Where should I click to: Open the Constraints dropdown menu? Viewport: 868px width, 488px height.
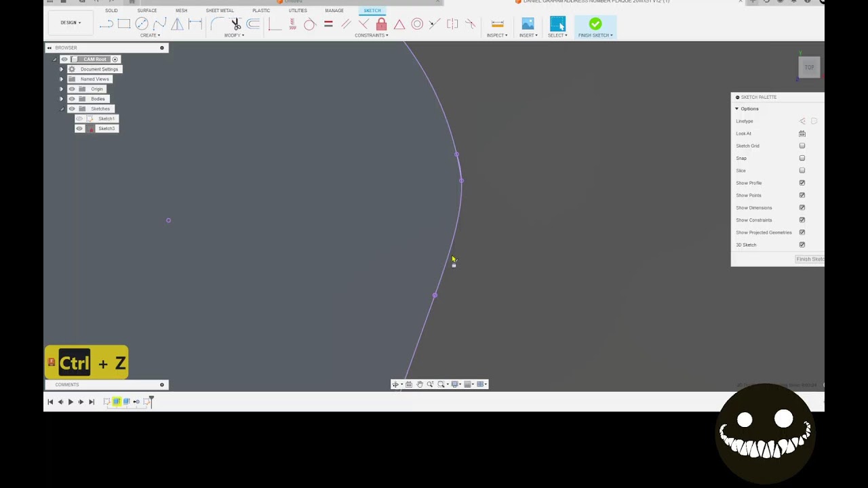pyautogui.click(x=371, y=35)
